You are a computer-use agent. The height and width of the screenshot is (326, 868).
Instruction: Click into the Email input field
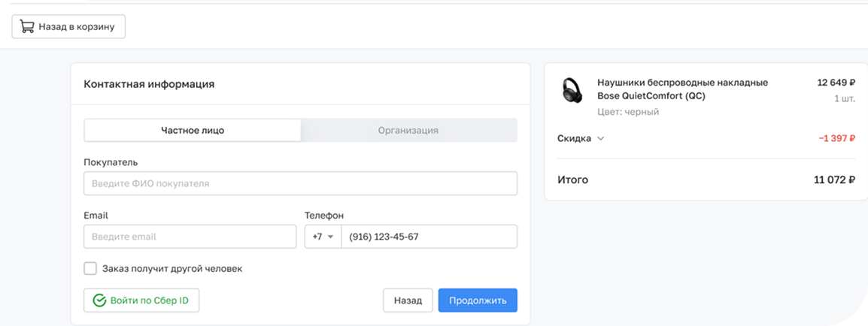pyautogui.click(x=190, y=237)
